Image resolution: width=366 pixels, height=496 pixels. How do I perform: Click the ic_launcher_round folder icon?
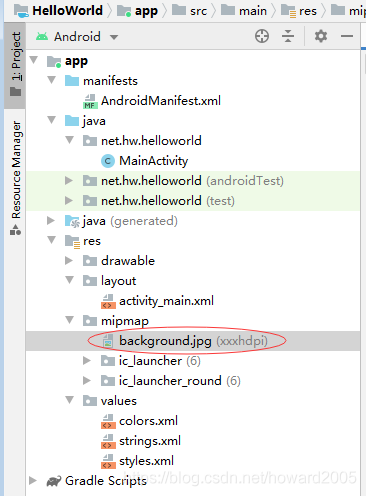tap(108, 381)
